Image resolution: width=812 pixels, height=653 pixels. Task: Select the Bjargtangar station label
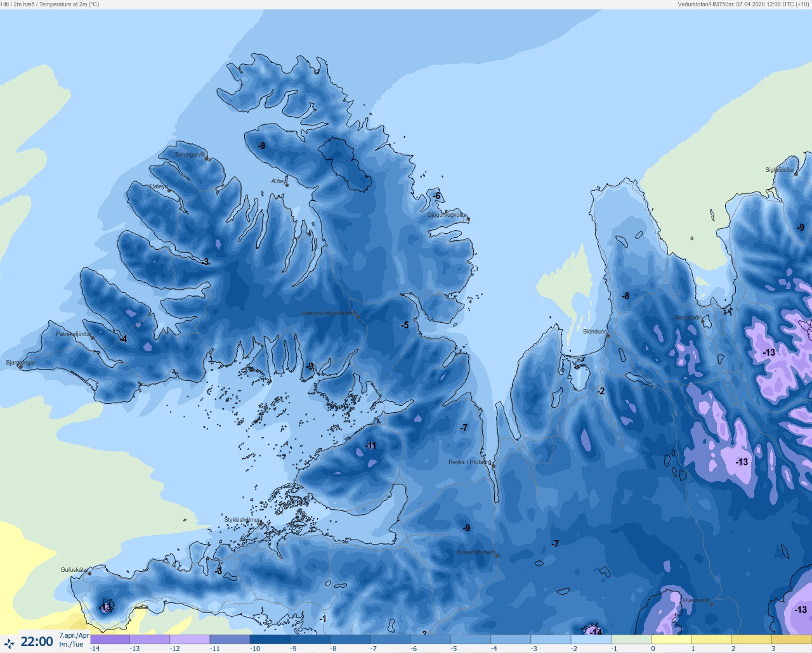(21, 363)
